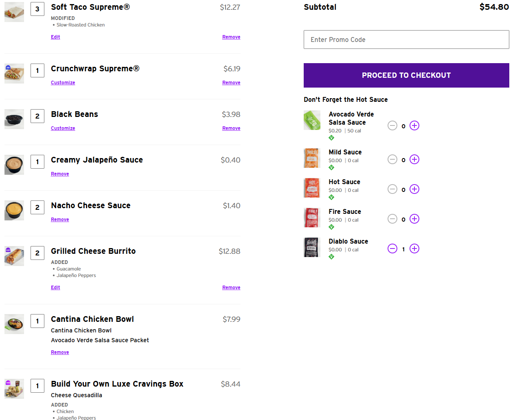
Task: Open quantity selector for Soft Taco Supreme
Action: [x=37, y=9]
